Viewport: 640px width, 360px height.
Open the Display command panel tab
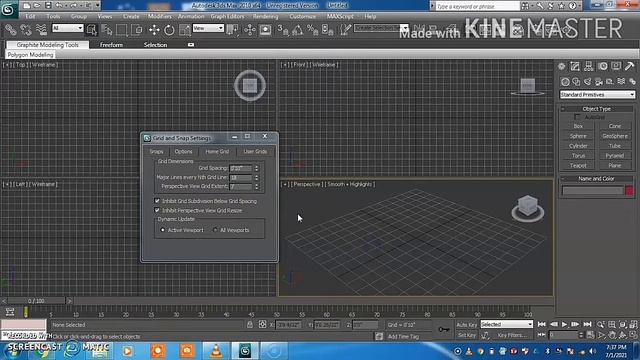(x=616, y=66)
